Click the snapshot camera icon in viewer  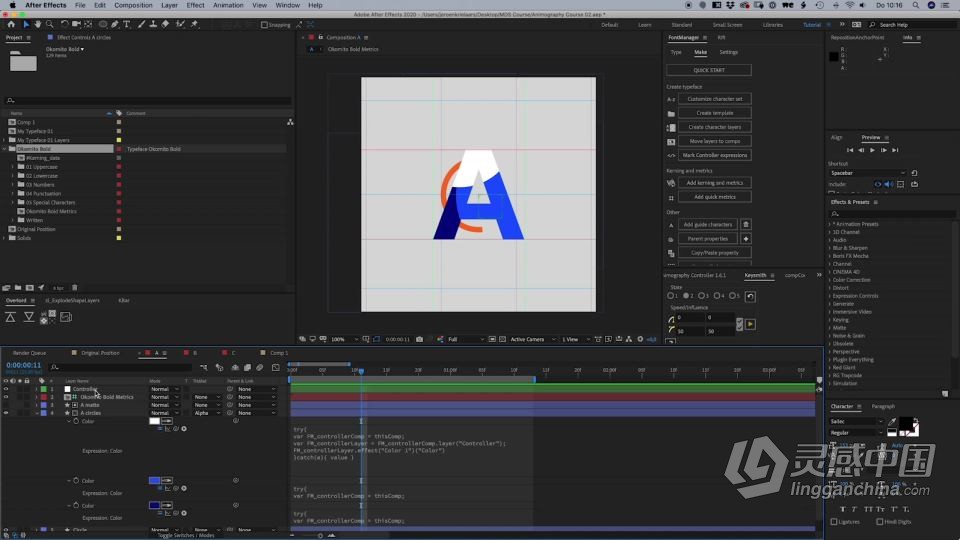tap(419, 339)
